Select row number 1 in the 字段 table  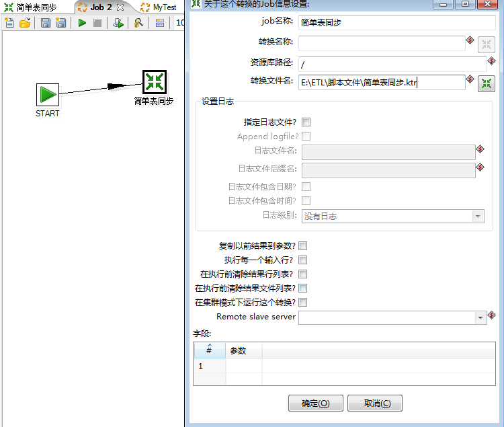[210, 366]
